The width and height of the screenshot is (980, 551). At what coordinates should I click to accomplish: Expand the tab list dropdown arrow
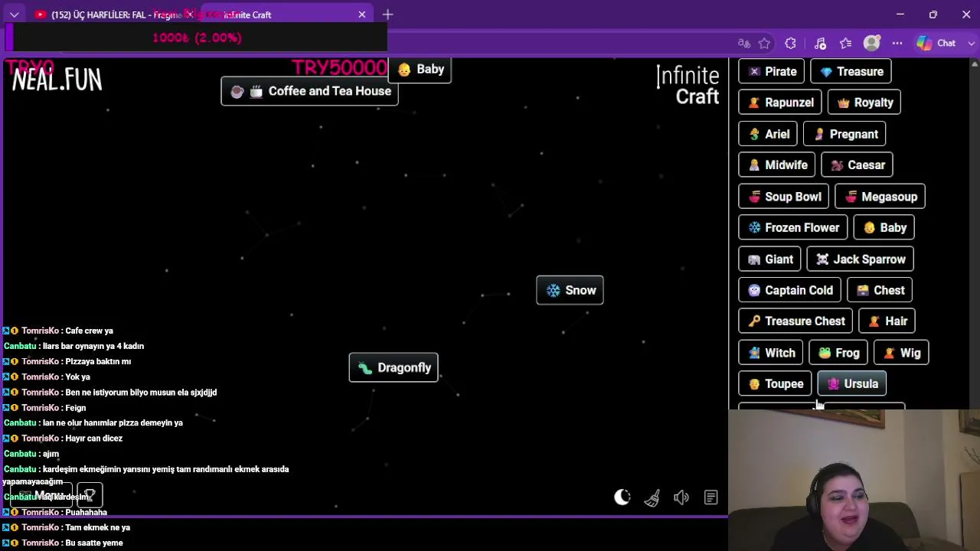click(14, 15)
